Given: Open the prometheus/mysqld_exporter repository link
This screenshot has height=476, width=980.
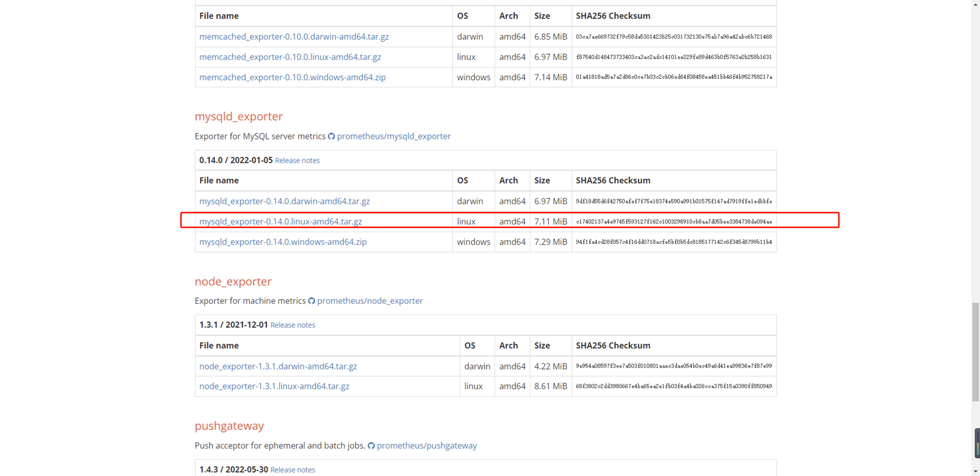Looking at the screenshot, I should [x=393, y=137].
